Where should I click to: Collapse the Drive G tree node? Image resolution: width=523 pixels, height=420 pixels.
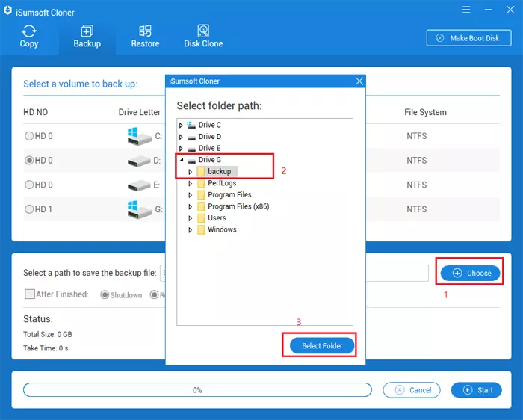(181, 160)
